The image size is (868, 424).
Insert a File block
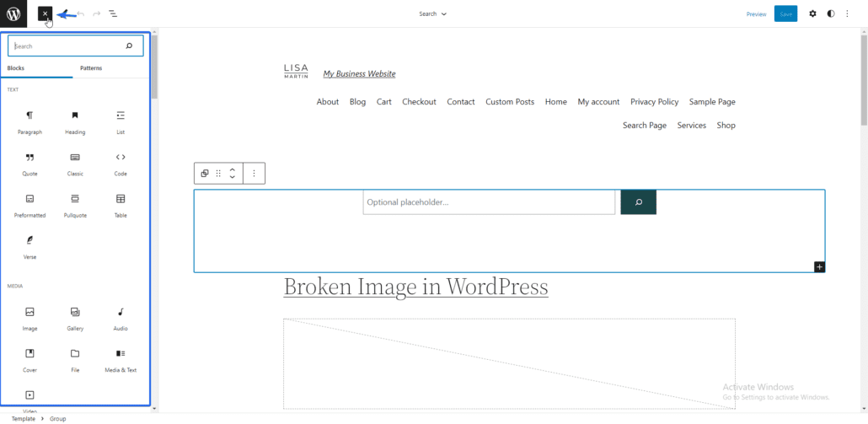coord(75,360)
